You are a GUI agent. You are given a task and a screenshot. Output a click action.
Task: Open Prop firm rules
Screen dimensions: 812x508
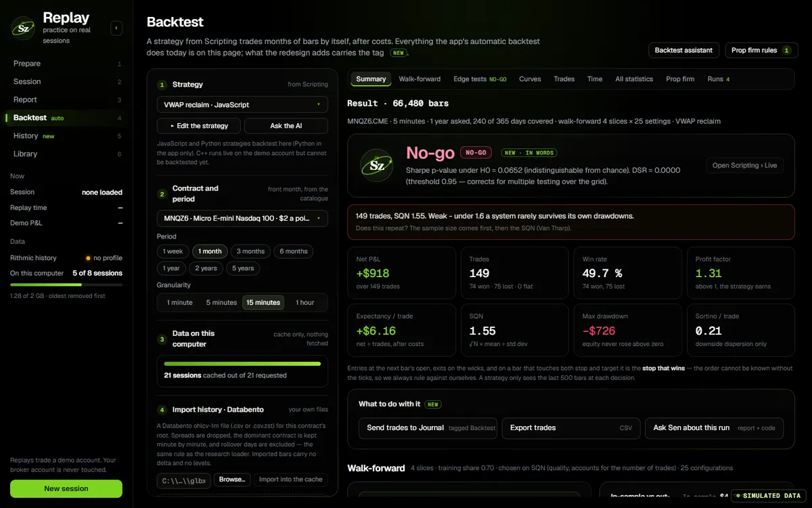[x=761, y=50]
